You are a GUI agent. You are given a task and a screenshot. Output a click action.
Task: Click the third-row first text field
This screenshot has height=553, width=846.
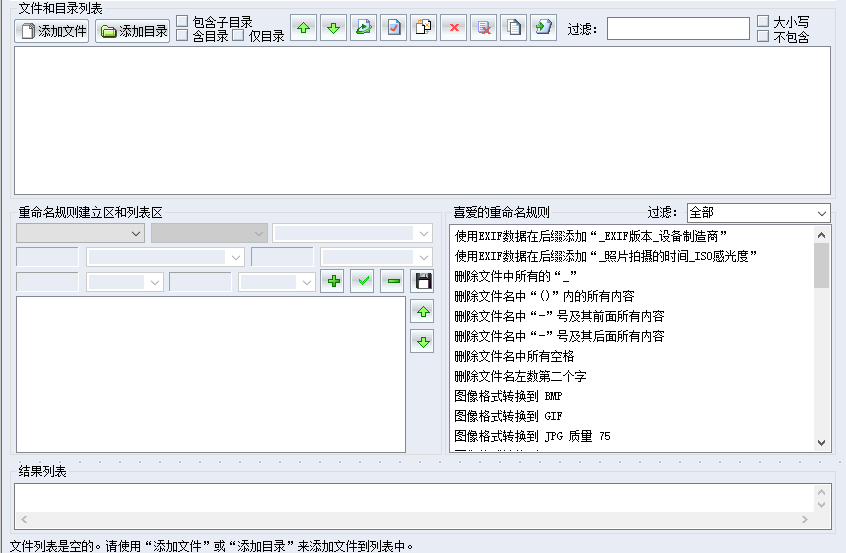coord(47,282)
